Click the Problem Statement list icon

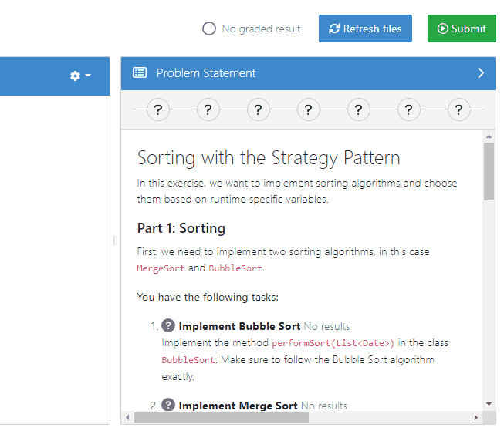140,73
